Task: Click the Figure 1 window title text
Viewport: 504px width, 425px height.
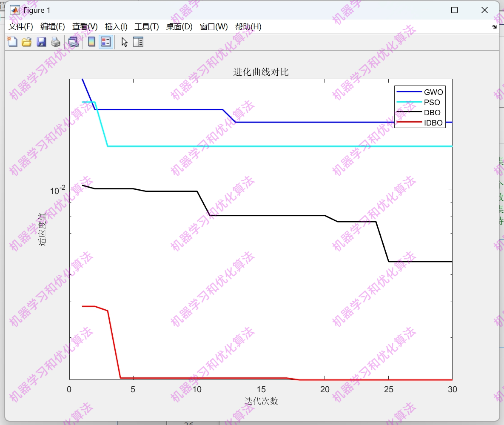Action: pos(37,10)
